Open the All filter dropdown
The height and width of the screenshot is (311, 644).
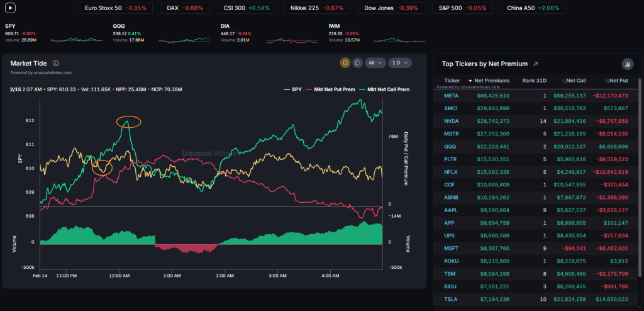[x=375, y=63]
